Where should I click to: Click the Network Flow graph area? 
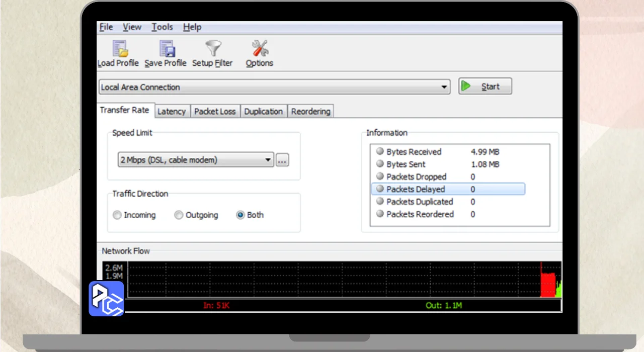[332, 279]
